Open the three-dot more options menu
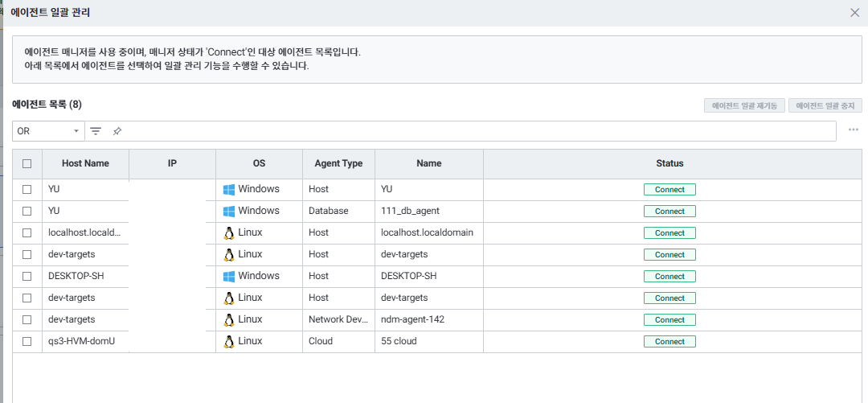The height and width of the screenshot is (403, 868). pyautogui.click(x=854, y=130)
